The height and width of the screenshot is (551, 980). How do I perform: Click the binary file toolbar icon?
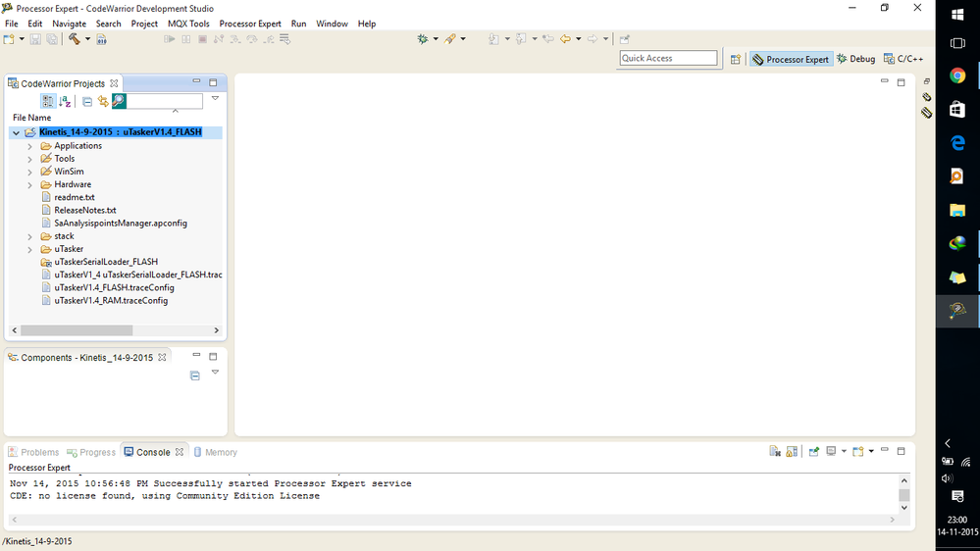pos(101,39)
